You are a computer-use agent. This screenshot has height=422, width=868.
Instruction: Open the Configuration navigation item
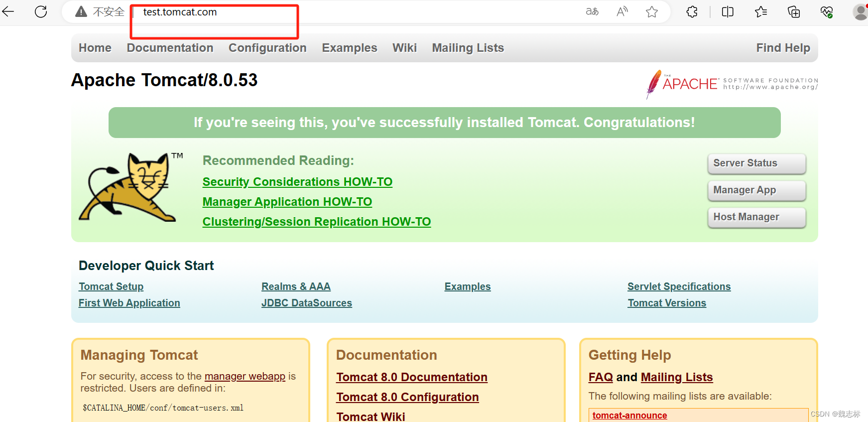[x=267, y=48]
